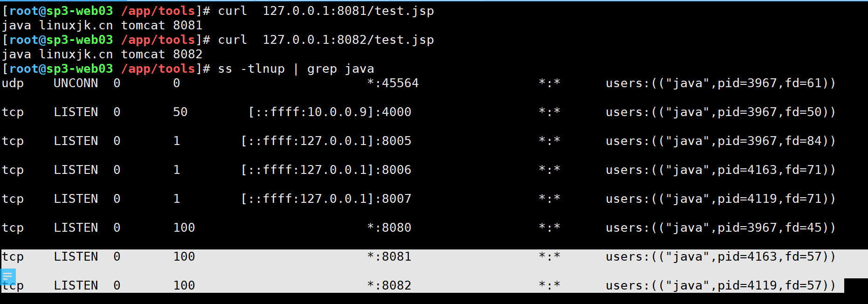Click 'LISTEN' in the port 8005 row
The width and height of the screenshot is (868, 304).
pos(76,141)
